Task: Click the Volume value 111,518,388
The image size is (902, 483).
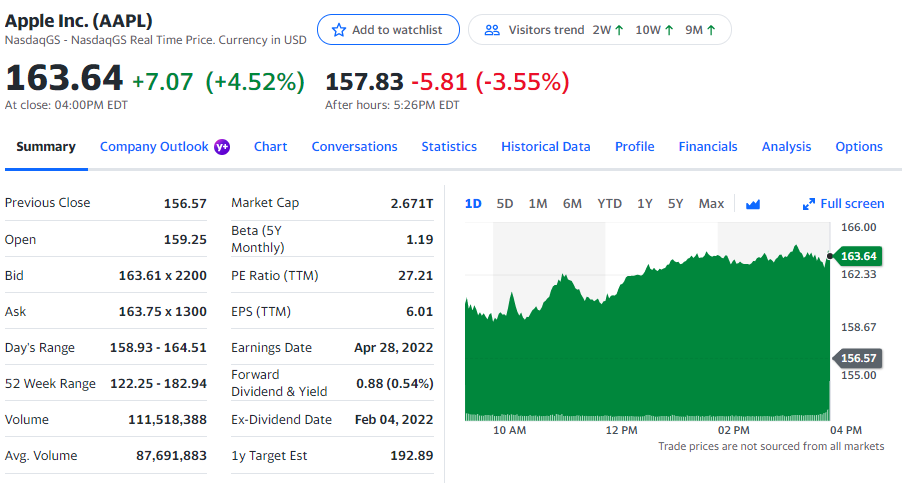Action: [167, 420]
